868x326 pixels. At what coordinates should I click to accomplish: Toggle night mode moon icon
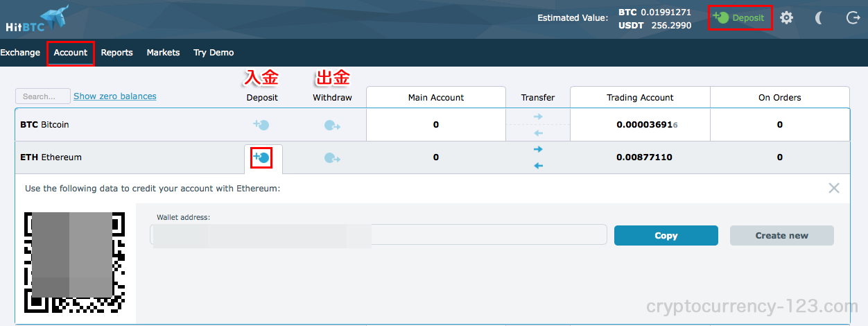pos(819,18)
